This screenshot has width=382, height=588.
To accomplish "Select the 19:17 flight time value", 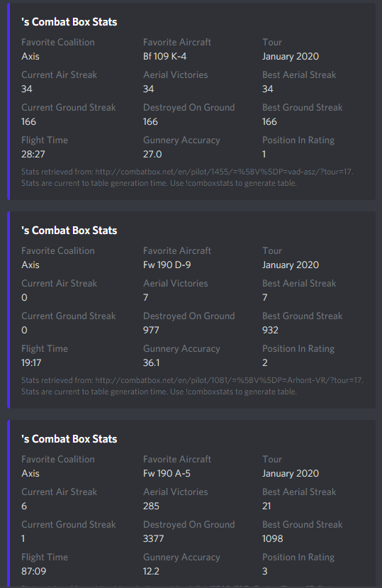I will point(31,363).
